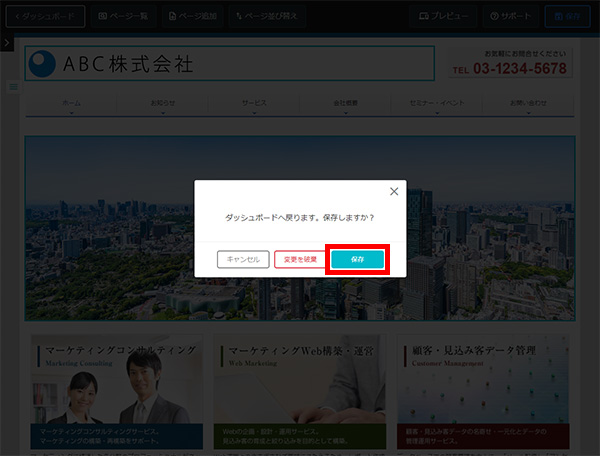Click 変更を破棄 to discard changes
The width and height of the screenshot is (600, 456).
point(299,259)
